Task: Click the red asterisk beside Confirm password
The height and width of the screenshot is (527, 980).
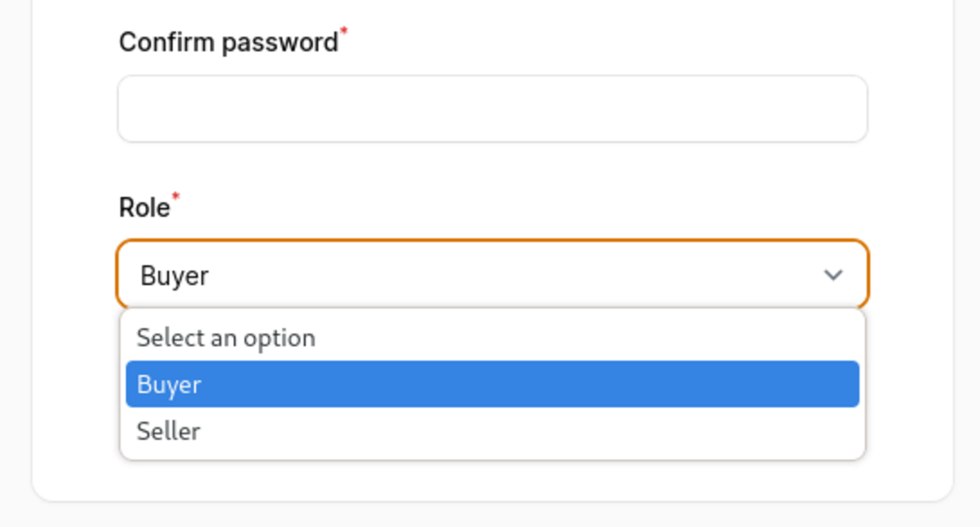Action: tap(343, 32)
